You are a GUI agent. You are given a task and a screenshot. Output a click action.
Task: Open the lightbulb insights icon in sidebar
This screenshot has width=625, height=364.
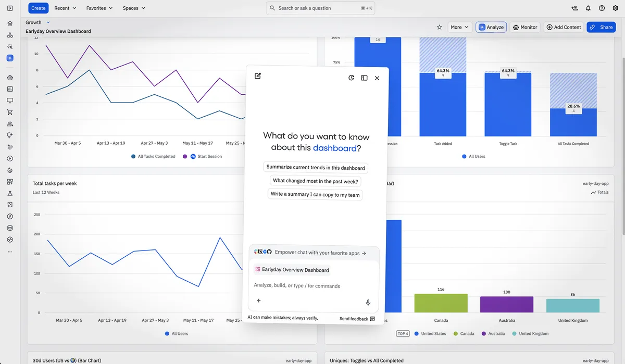10,135
